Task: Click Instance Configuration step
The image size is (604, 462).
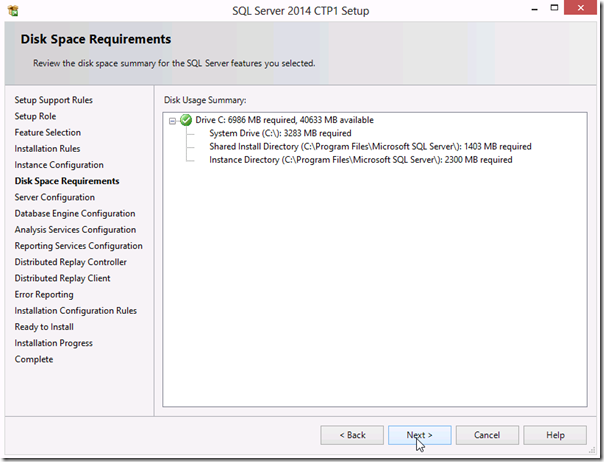Action: coord(59,165)
